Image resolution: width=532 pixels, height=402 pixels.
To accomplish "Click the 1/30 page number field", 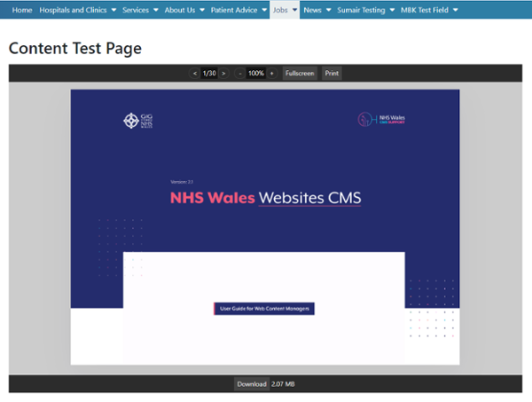I will pos(209,74).
